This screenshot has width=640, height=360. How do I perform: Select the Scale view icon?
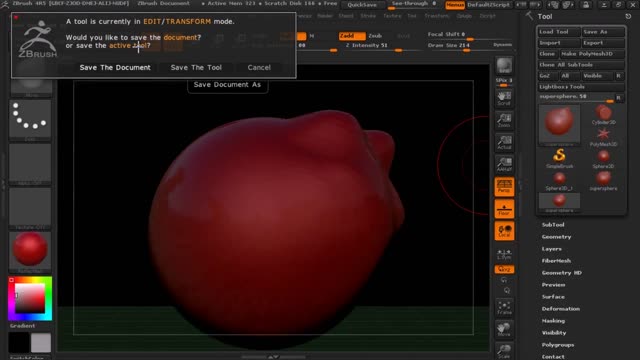504,351
